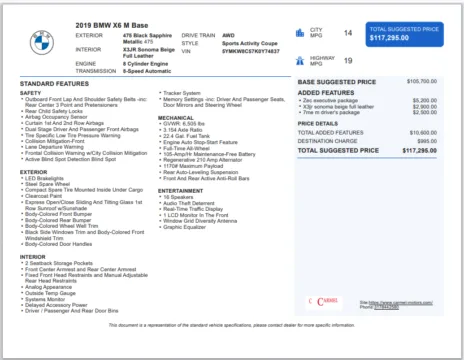464x360 pixels.
Task: Click the 'SAFETY' section heading
Action: [x=30, y=93]
